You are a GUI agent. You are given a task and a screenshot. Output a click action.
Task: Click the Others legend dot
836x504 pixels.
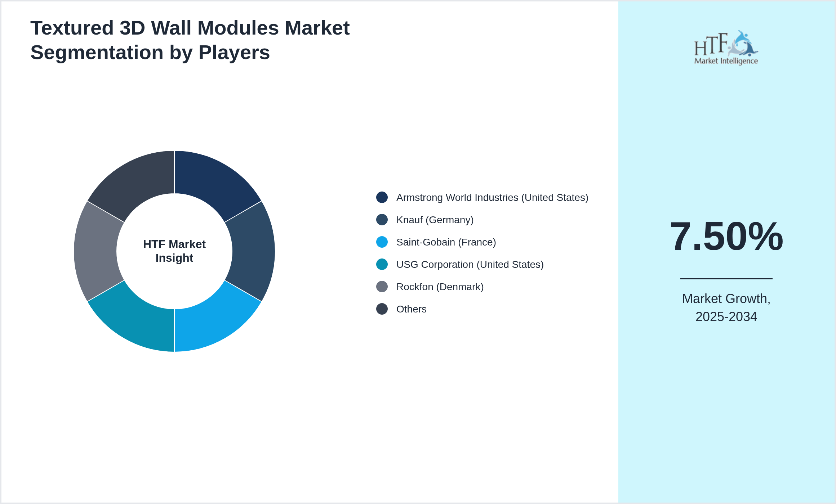[382, 309]
